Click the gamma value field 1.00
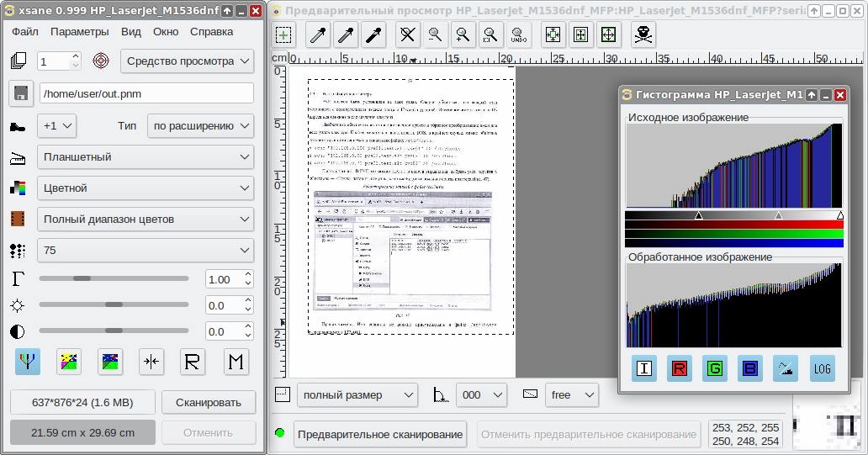Screen dimensions: 868x455 click(225, 279)
